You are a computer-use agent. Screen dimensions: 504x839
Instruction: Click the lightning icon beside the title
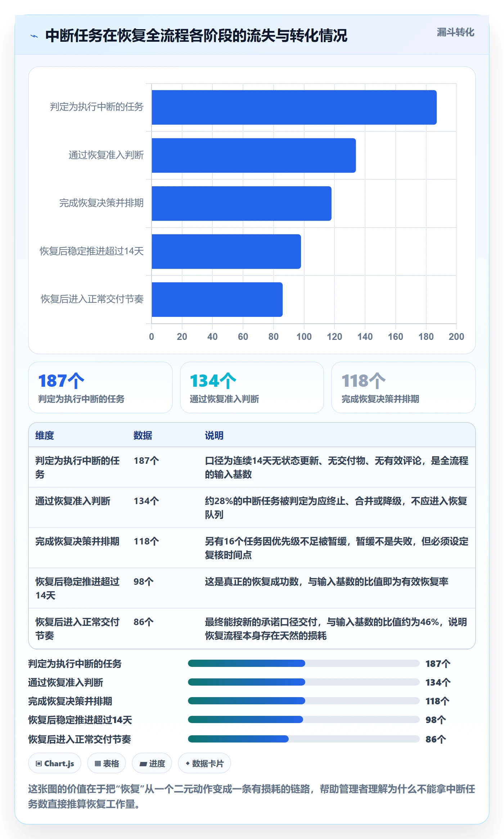pos(34,36)
